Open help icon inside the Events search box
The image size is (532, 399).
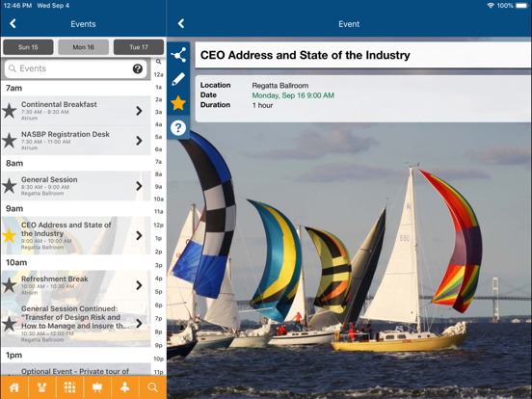click(138, 68)
